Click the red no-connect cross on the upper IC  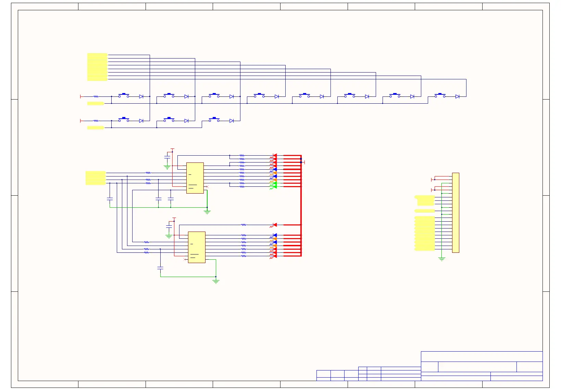(x=207, y=187)
